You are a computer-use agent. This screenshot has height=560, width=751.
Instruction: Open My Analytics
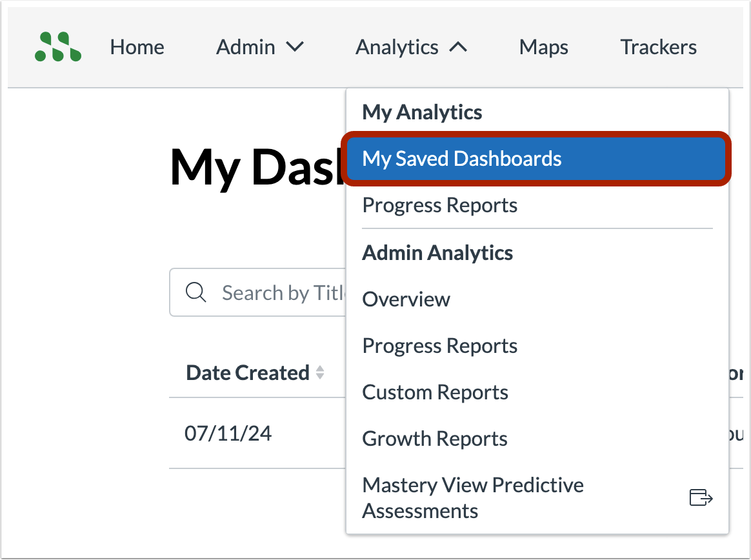point(422,112)
